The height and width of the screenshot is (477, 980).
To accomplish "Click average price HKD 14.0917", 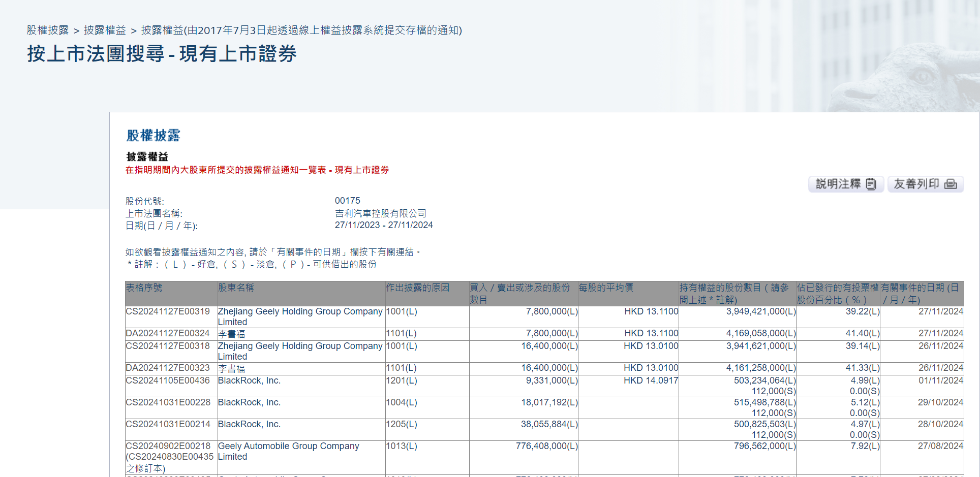I will pos(651,380).
